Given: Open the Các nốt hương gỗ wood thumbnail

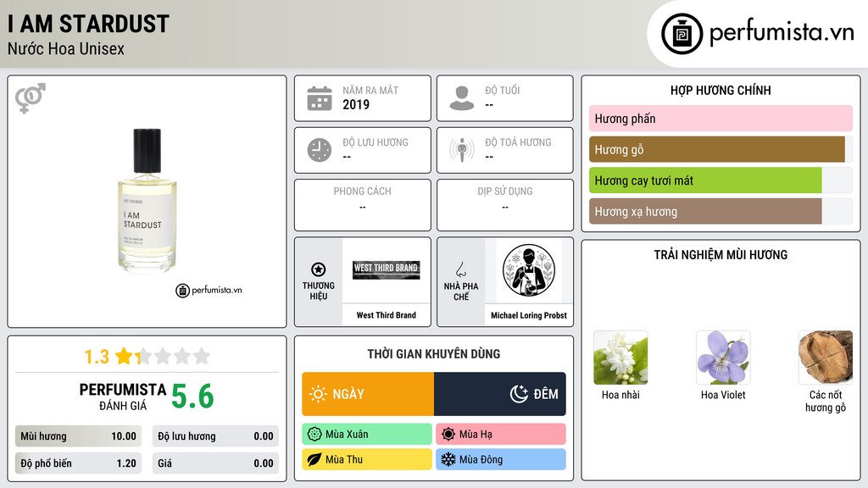Looking at the screenshot, I should click(826, 358).
